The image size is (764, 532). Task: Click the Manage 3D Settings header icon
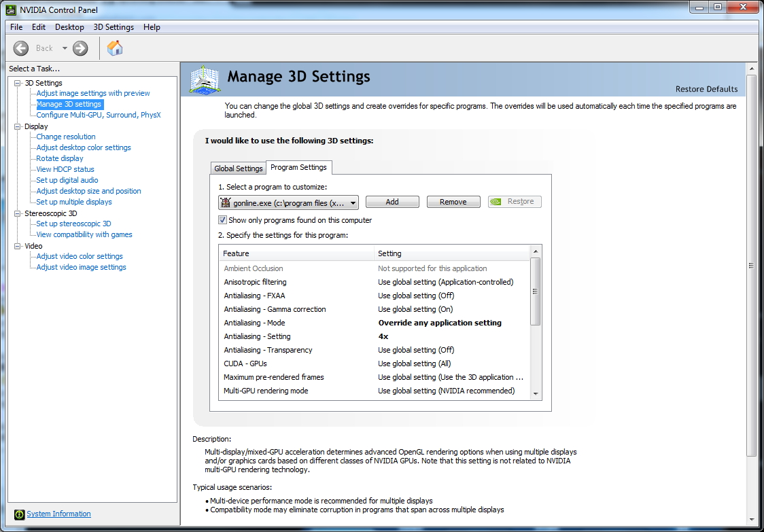[x=205, y=79]
